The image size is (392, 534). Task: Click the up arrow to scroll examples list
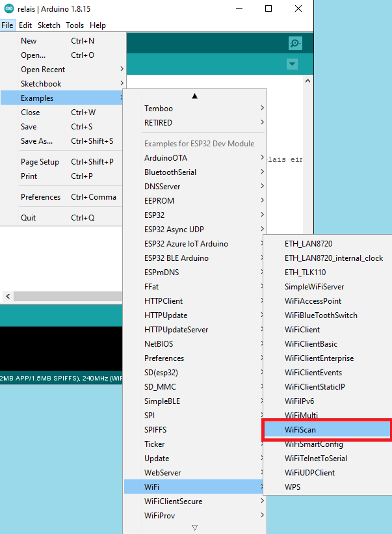coord(194,96)
